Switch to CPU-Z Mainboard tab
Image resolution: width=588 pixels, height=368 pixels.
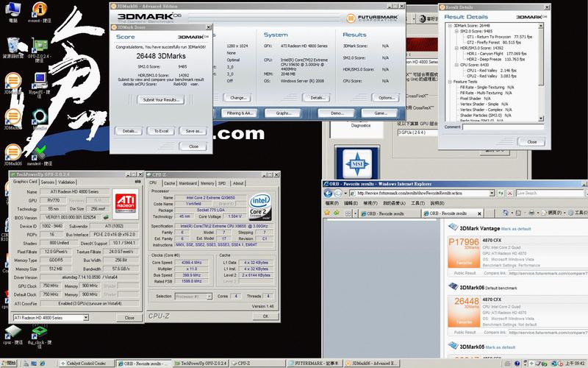tap(188, 183)
